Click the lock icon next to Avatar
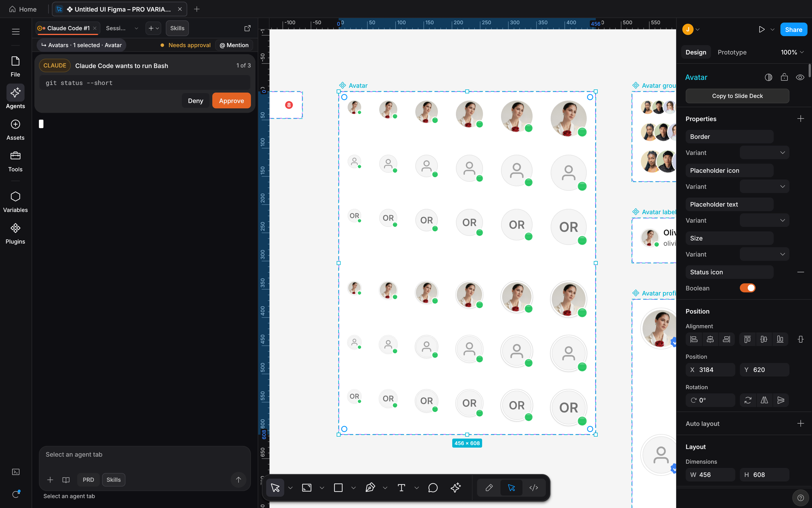 784,77
